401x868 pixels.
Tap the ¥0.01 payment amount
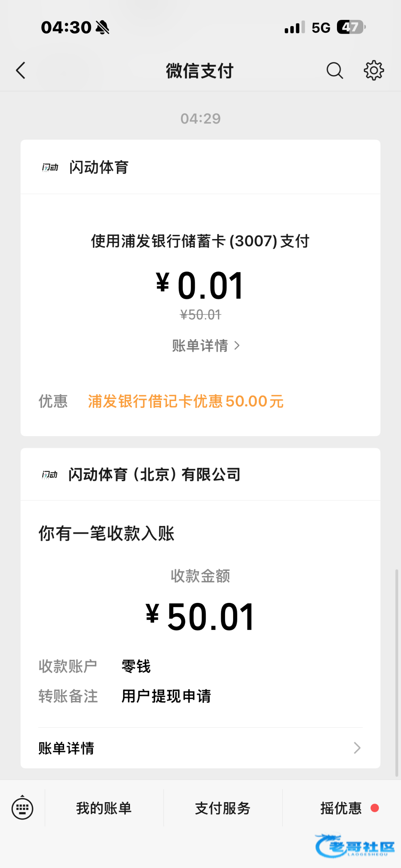200,286
